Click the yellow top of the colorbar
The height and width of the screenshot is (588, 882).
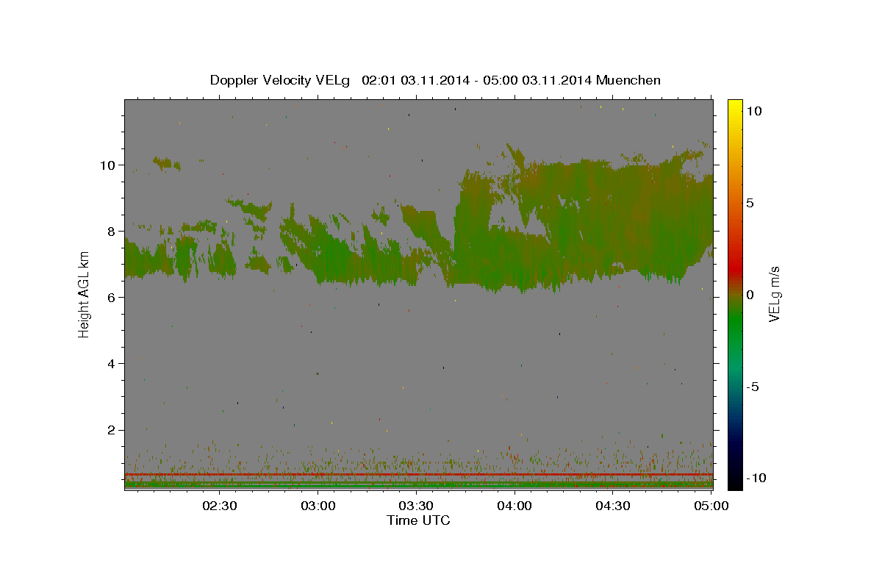coord(734,107)
